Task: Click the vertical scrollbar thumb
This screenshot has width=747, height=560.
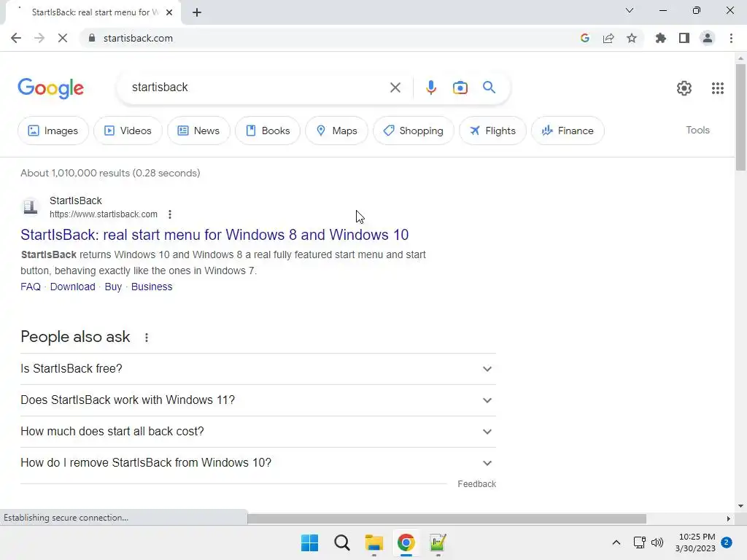Action: [x=740, y=117]
